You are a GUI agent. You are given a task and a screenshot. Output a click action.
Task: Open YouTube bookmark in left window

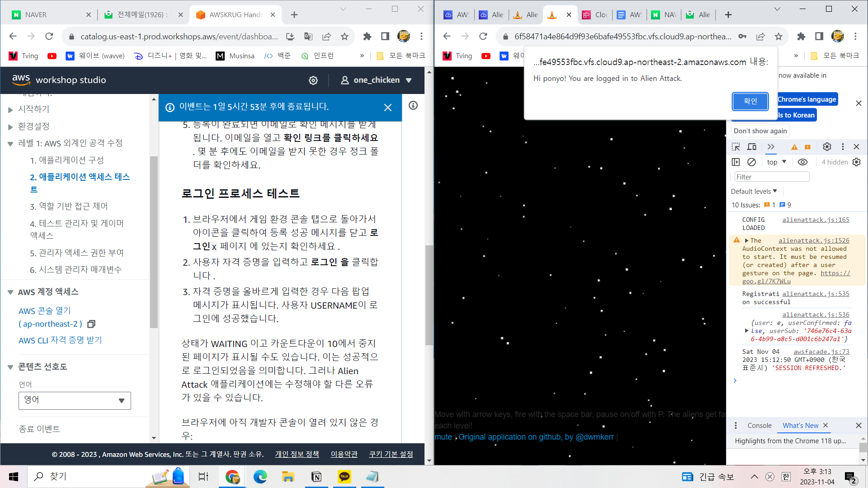[52, 56]
